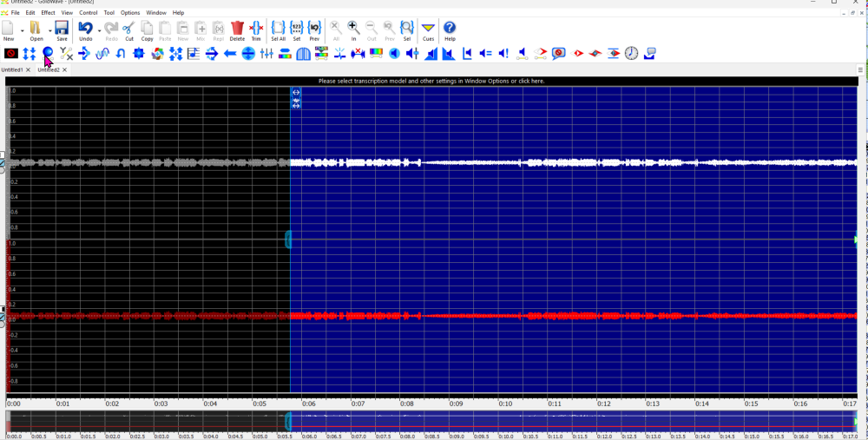Open the Tool menu
This screenshot has height=440, width=868.
pos(109,12)
